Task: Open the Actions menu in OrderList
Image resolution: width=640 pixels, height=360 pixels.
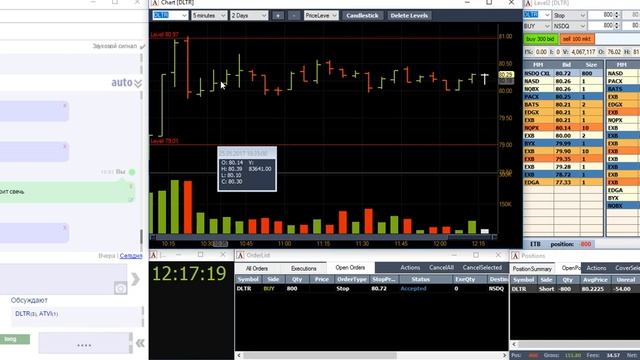Action: click(x=410, y=268)
